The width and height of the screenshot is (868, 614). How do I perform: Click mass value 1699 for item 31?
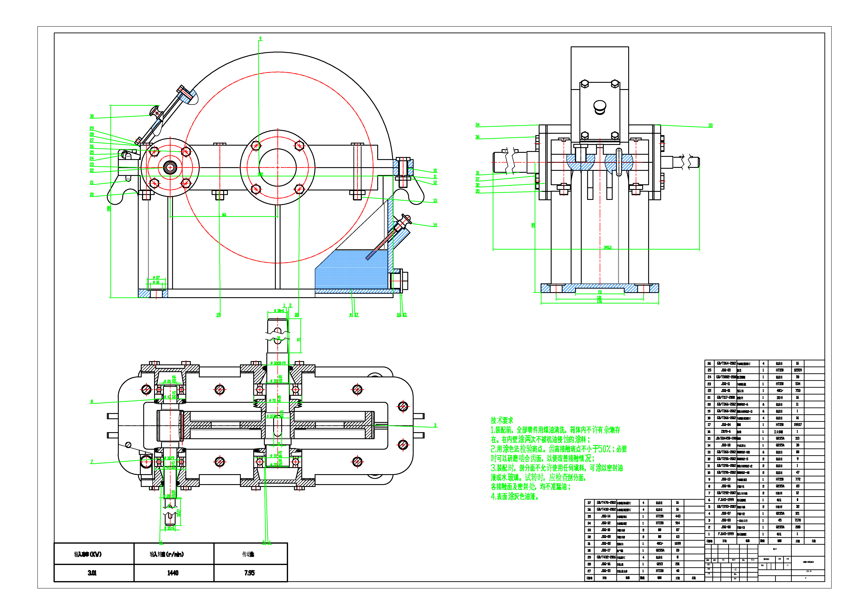tap(678, 544)
